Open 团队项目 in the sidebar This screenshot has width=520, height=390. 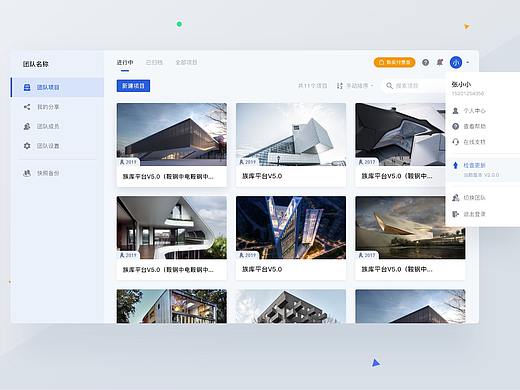click(x=57, y=87)
